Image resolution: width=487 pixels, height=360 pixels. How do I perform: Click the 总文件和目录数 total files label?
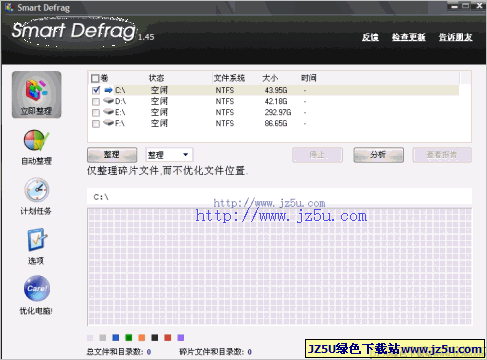point(115,352)
